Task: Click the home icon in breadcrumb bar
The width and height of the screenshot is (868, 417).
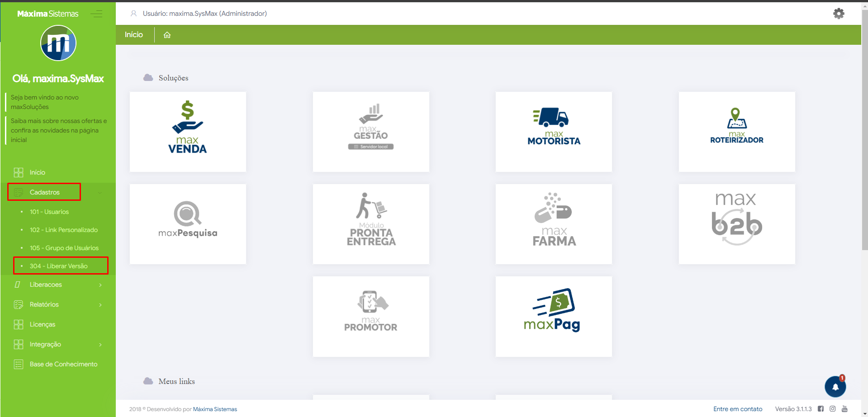Action: tap(167, 35)
